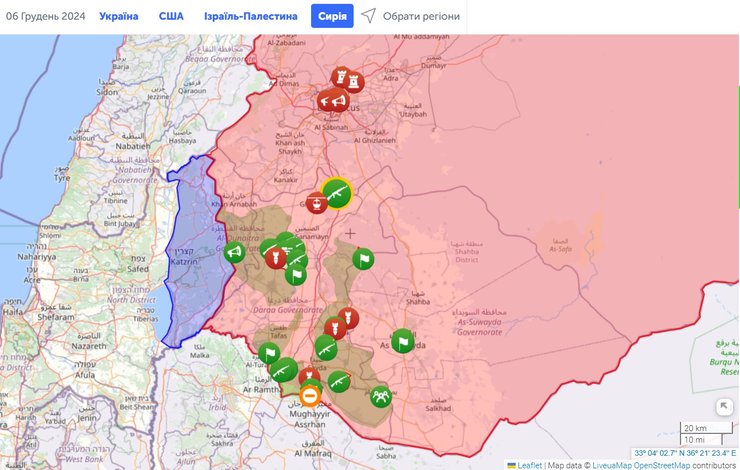Switch to the Україна tab
The image size is (740, 470).
coord(118,16)
